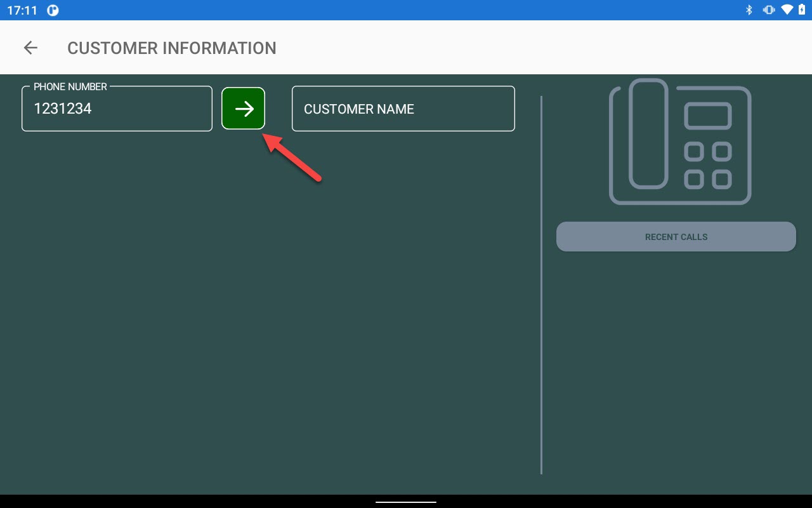Tap the notification app icon beside the clock
The width and height of the screenshot is (812, 508).
pos(53,10)
